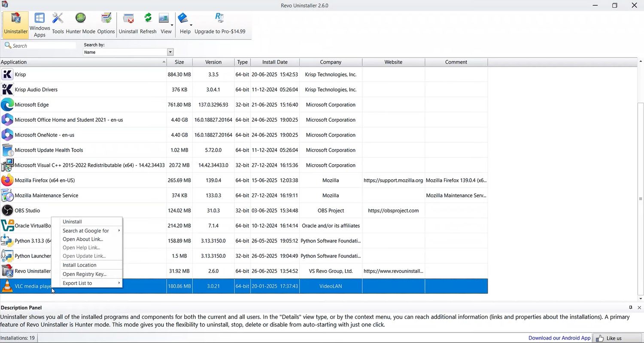Click the 884.30 MB size cell
The width and height of the screenshot is (644, 343).
pos(179,74)
